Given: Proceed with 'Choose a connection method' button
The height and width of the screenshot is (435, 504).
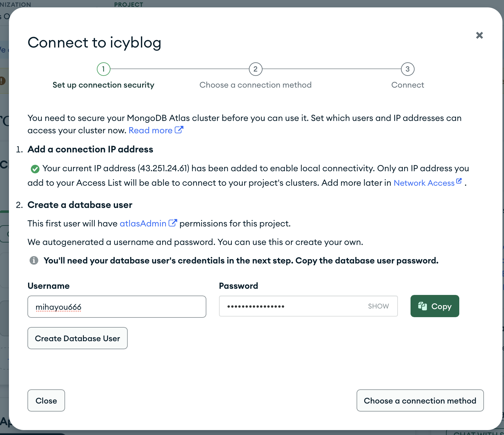Looking at the screenshot, I should click(420, 400).
